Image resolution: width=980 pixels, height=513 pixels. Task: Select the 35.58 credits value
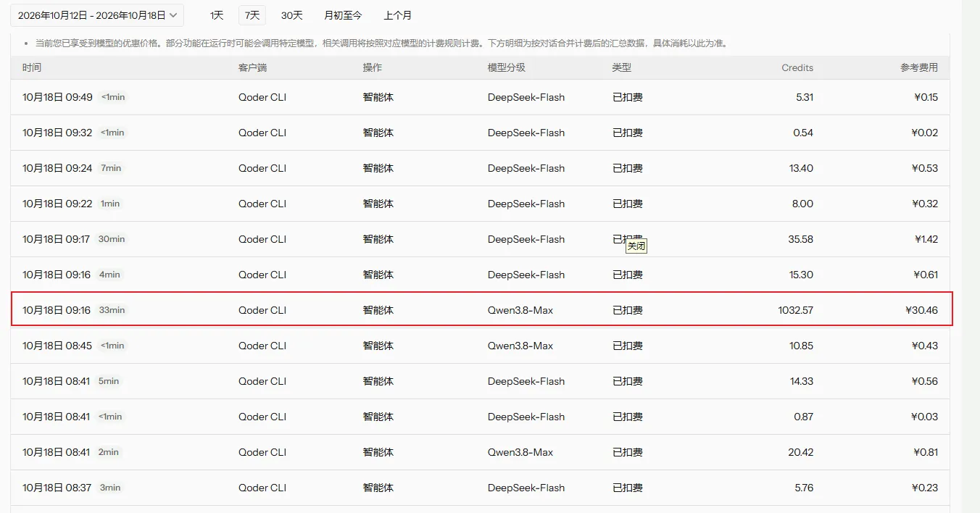pyautogui.click(x=801, y=239)
